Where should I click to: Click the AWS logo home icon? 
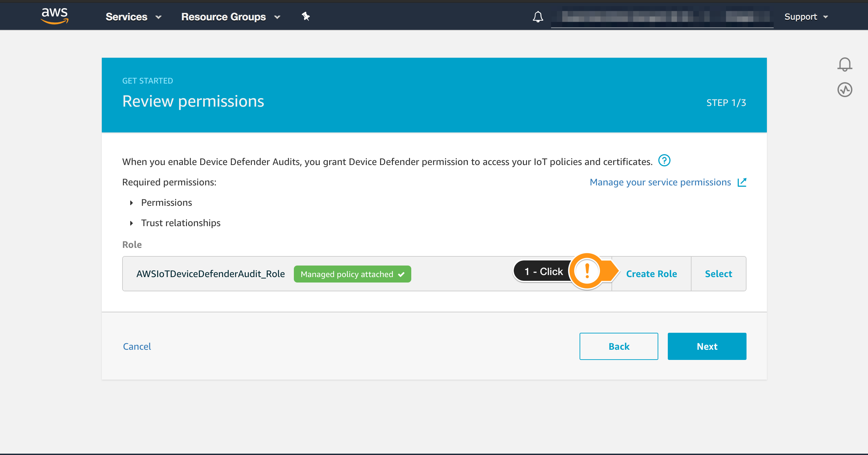point(54,16)
